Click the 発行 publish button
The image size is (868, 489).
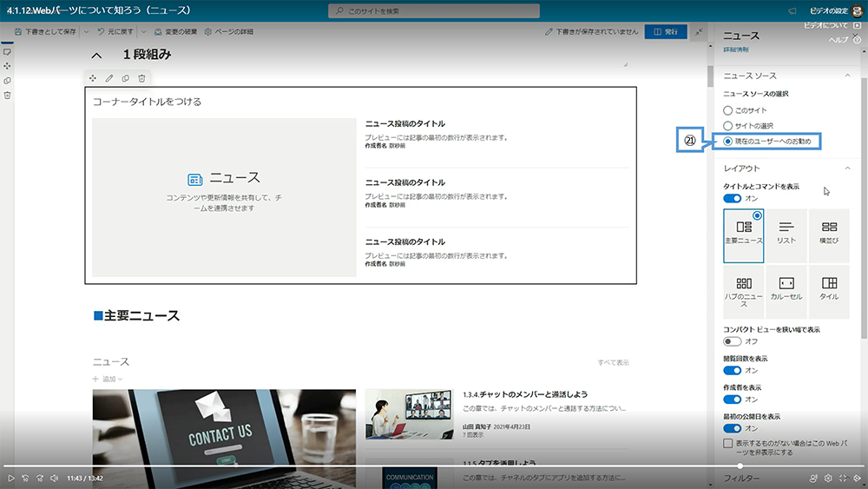click(666, 31)
